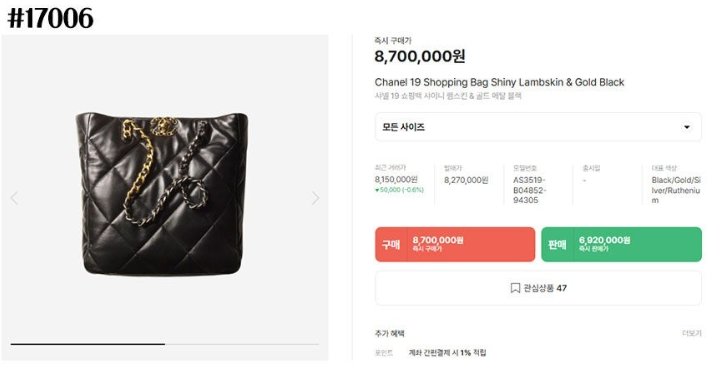The image size is (716, 390).
Task: Click the product title Chanel 19 Shopping Bag
Action: pyautogui.click(x=499, y=82)
